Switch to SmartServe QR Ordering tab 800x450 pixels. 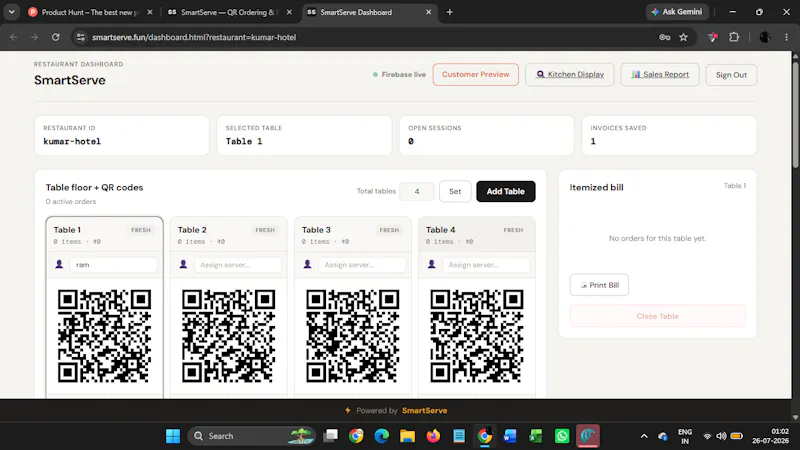[x=229, y=12]
